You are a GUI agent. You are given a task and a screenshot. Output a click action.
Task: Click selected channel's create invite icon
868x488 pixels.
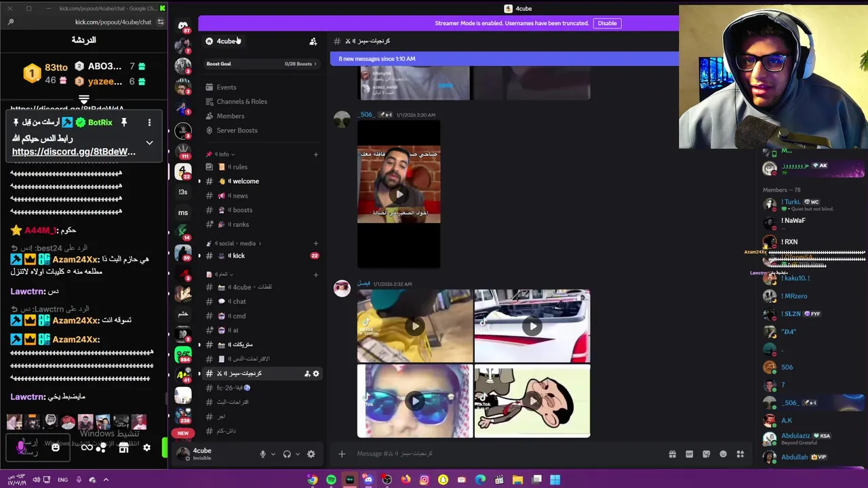pyautogui.click(x=307, y=373)
